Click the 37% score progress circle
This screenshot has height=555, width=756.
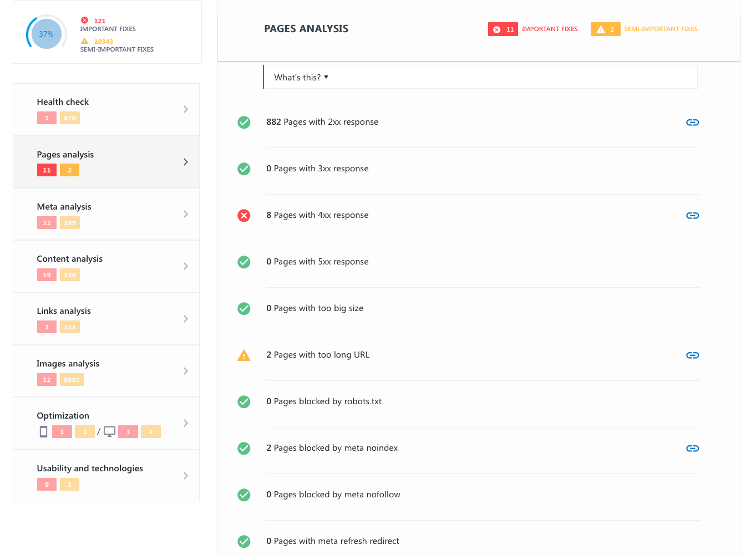point(47,34)
